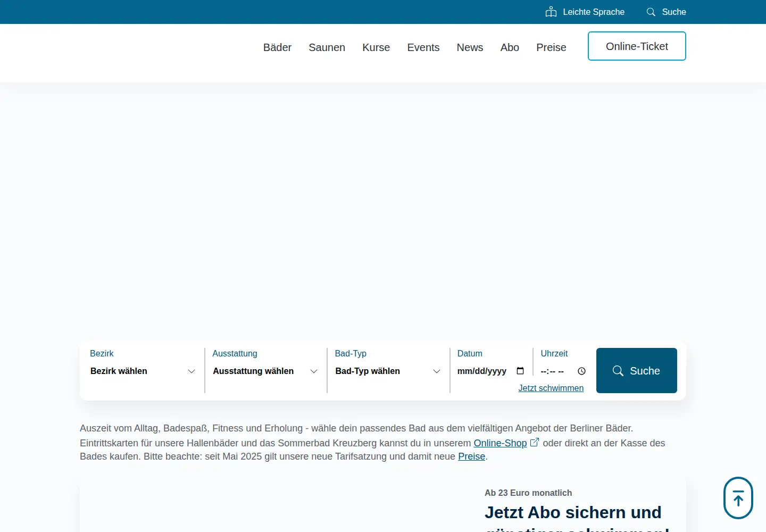Follow the Preise link in paragraph
Screen dimensions: 766x532
[472, 456]
